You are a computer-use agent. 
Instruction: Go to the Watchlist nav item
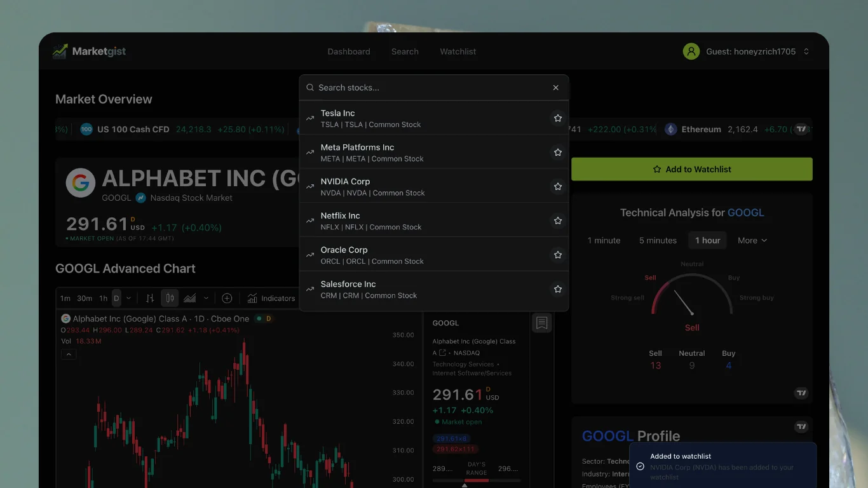[x=458, y=51]
